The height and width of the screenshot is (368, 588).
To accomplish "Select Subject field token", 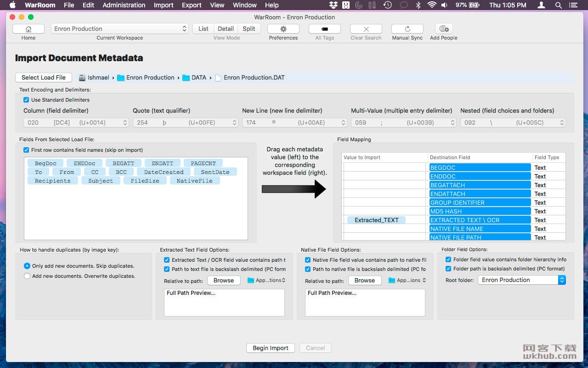I will (101, 181).
